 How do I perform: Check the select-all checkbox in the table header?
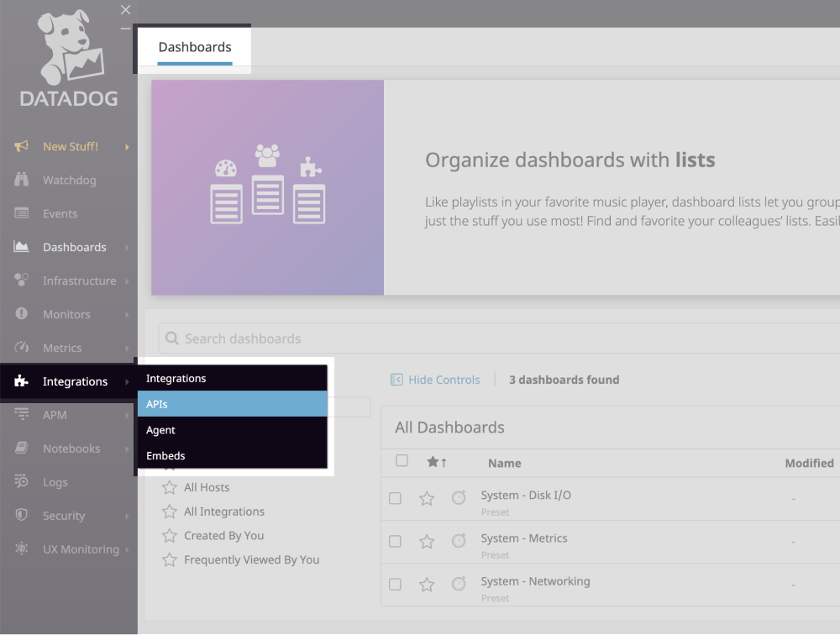(402, 460)
